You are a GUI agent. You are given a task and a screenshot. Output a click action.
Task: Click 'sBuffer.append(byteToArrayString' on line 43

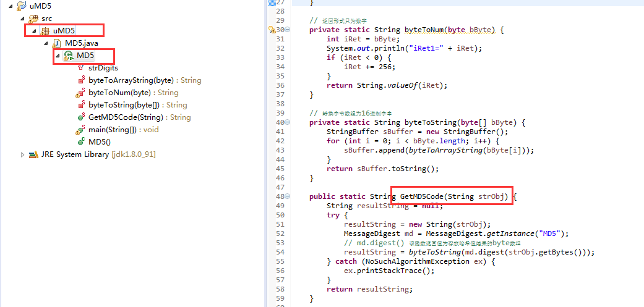point(439,150)
